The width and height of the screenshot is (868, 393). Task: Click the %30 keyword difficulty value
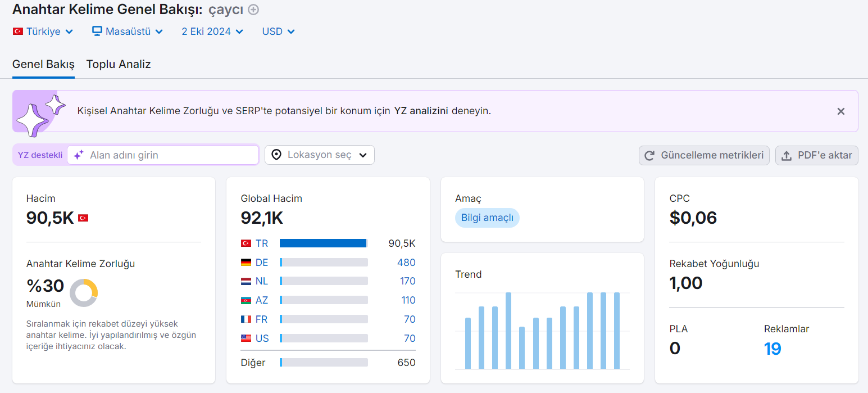pyautogui.click(x=45, y=286)
